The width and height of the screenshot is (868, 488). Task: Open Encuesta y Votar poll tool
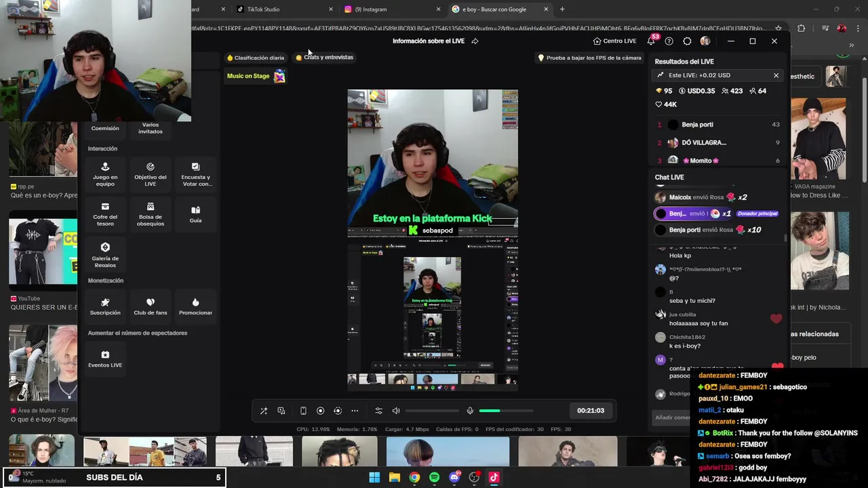(x=196, y=174)
